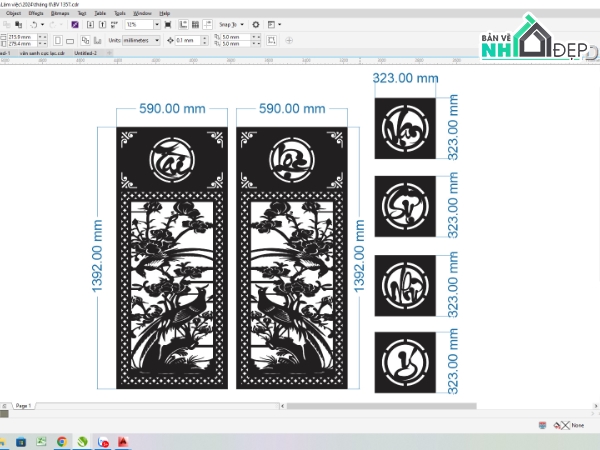
Task: Open Google Chrome from the taskbar
Action: coord(62,440)
